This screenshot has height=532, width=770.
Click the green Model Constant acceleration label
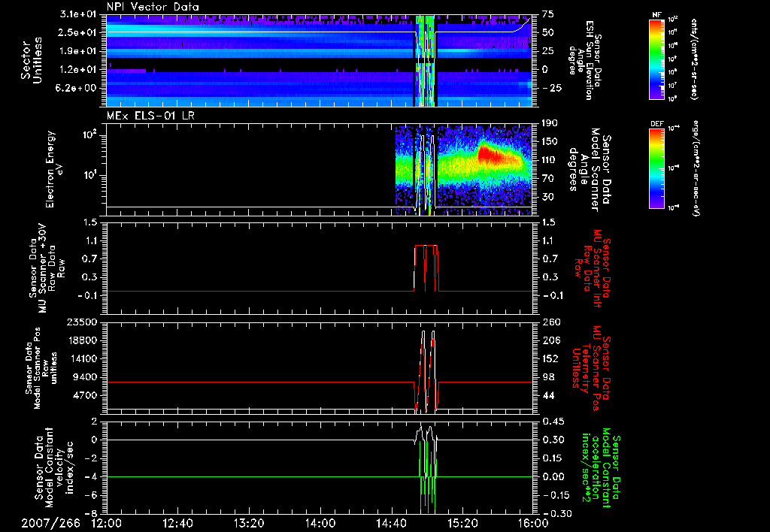(x=600, y=467)
